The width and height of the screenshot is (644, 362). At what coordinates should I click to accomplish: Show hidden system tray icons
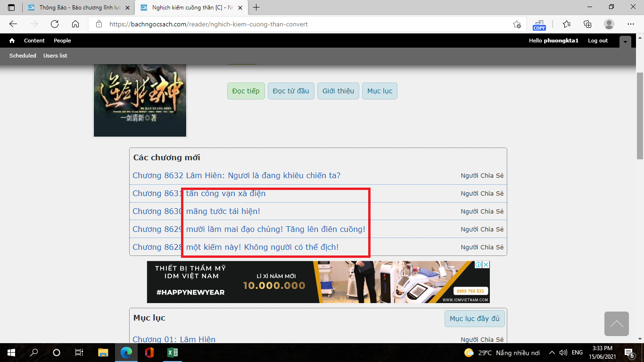point(552,353)
